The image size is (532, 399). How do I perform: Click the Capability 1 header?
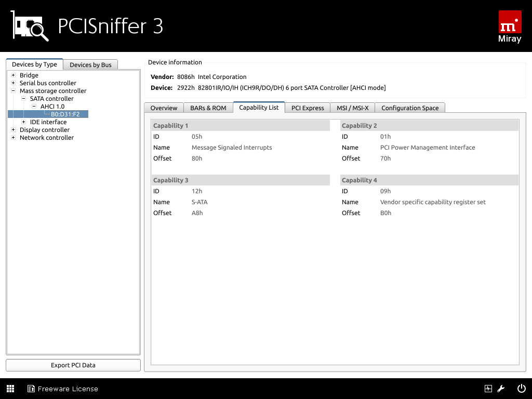click(x=241, y=126)
